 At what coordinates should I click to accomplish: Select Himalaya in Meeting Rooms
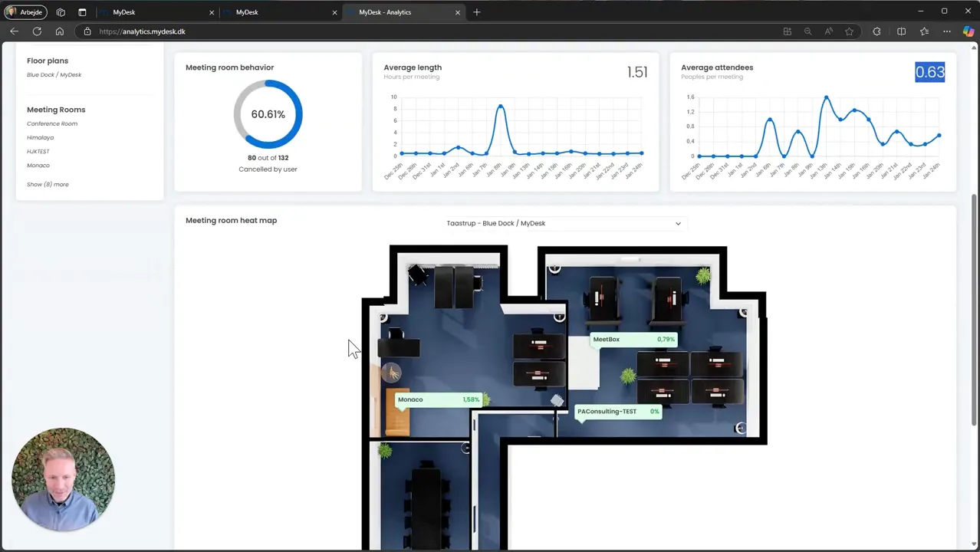tap(40, 137)
